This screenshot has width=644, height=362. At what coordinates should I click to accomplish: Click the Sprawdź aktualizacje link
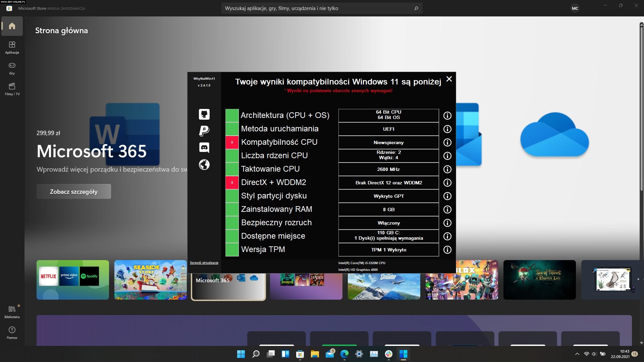point(204,263)
